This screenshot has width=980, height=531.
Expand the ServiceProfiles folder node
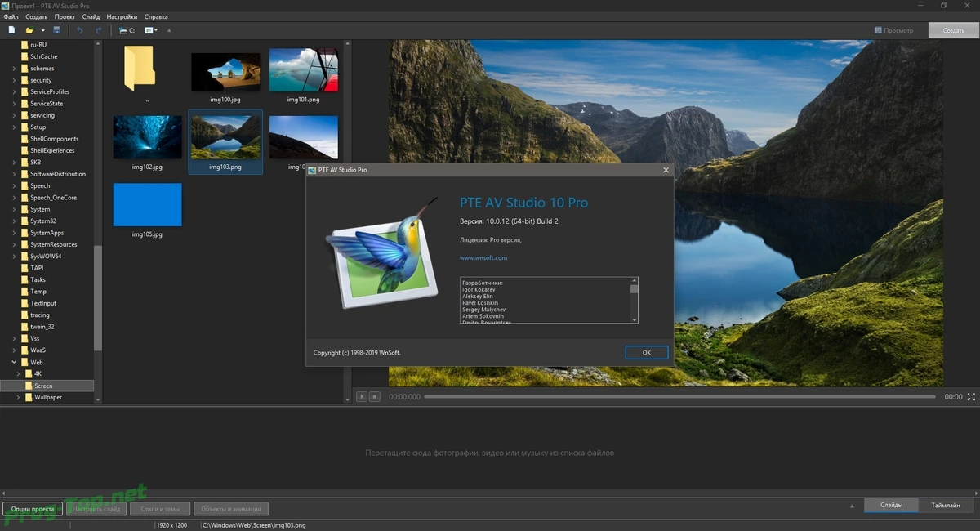pyautogui.click(x=14, y=91)
